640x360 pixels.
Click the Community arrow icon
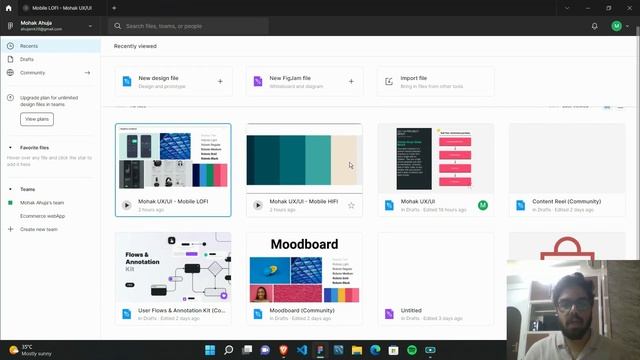[87, 73]
